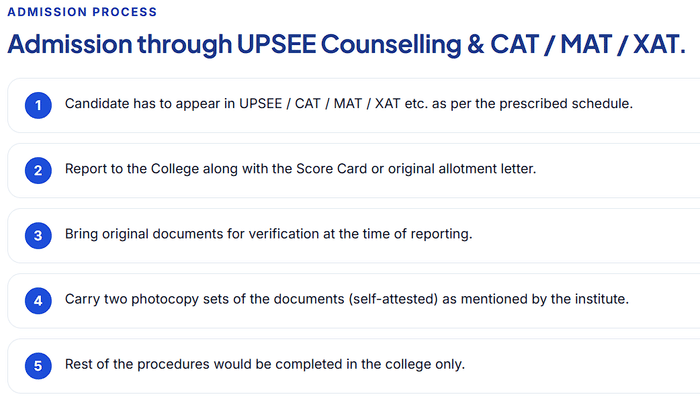Select the ADMISSION PROCESS section label

click(x=82, y=12)
